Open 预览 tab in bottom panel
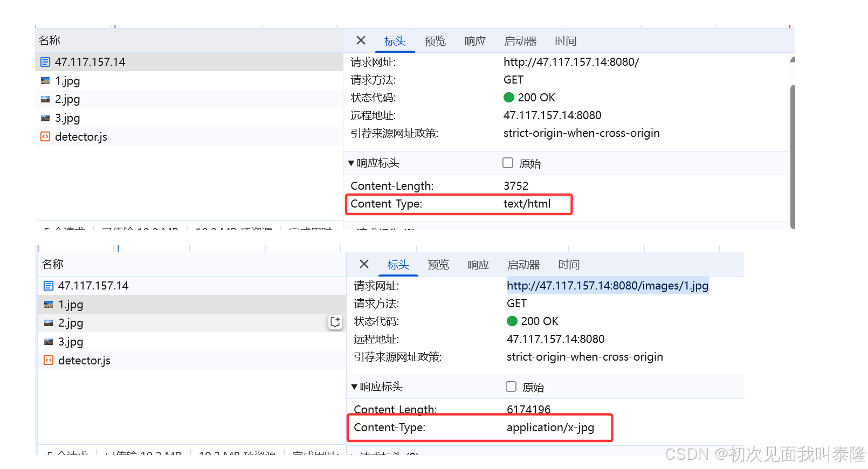The width and height of the screenshot is (868, 469). (x=438, y=265)
